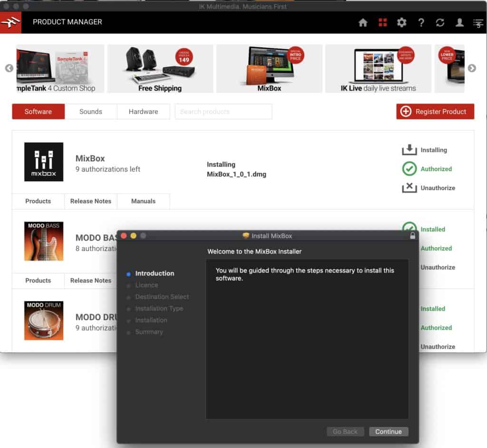Click the PRODUCT MANAGER title
The image size is (487, 448).
(x=68, y=22)
